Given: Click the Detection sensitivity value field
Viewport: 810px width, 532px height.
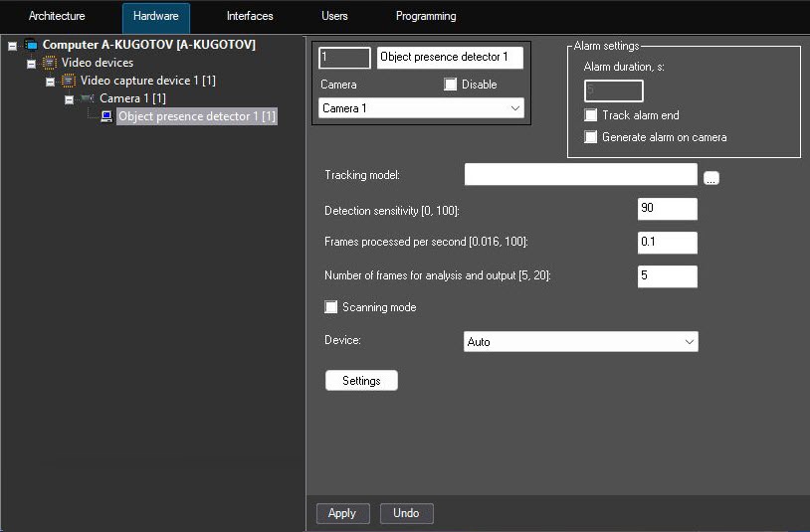Looking at the screenshot, I should coord(668,209).
